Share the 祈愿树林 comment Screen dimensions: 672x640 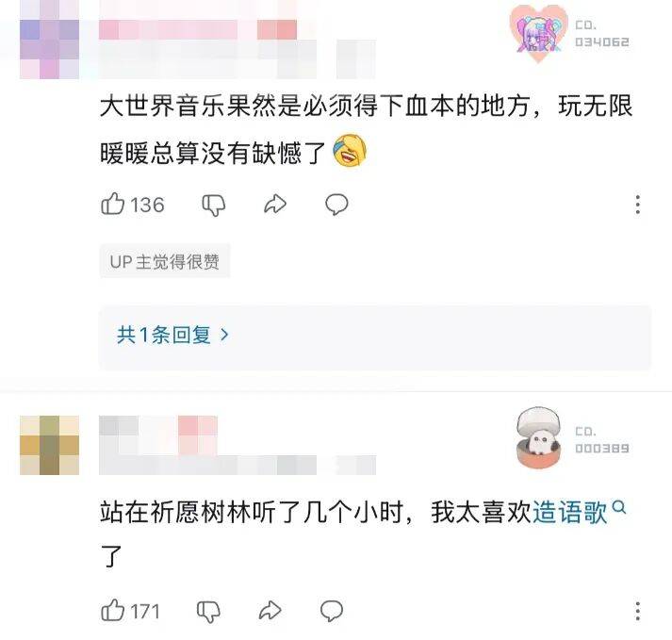coord(270,611)
